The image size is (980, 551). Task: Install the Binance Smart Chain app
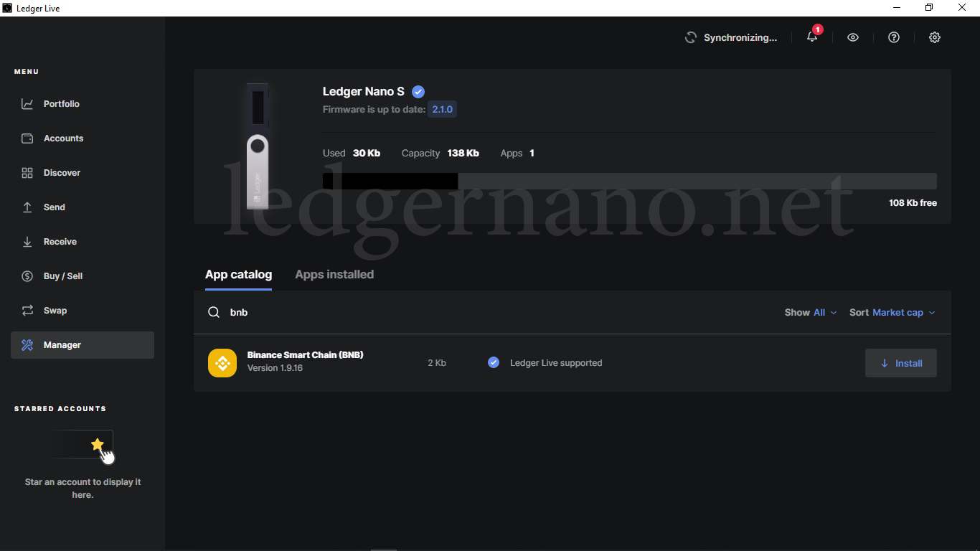901,363
